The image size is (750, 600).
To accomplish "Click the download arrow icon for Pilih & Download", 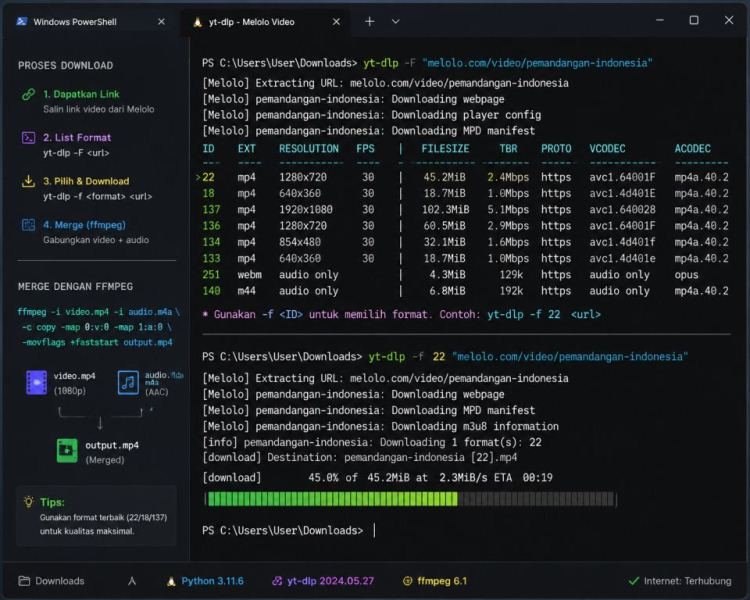I will click(28, 181).
